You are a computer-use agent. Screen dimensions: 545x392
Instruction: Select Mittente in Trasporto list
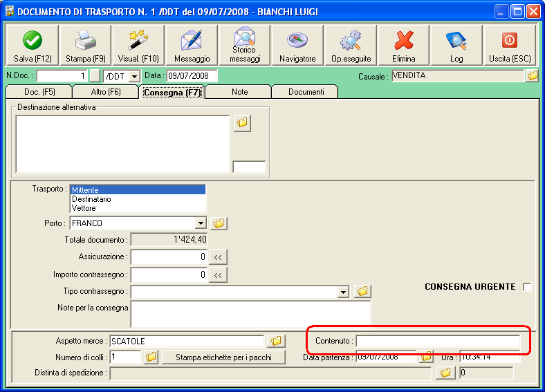[138, 189]
